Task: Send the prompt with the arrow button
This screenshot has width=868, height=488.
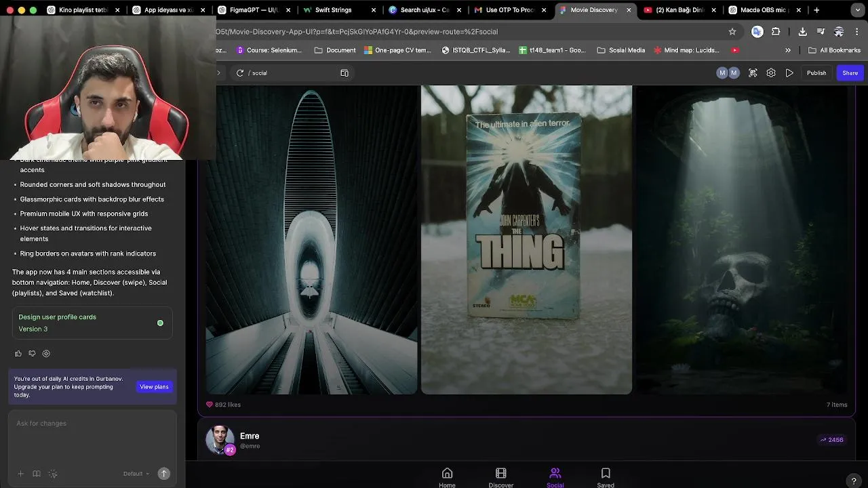Action: [x=163, y=474]
